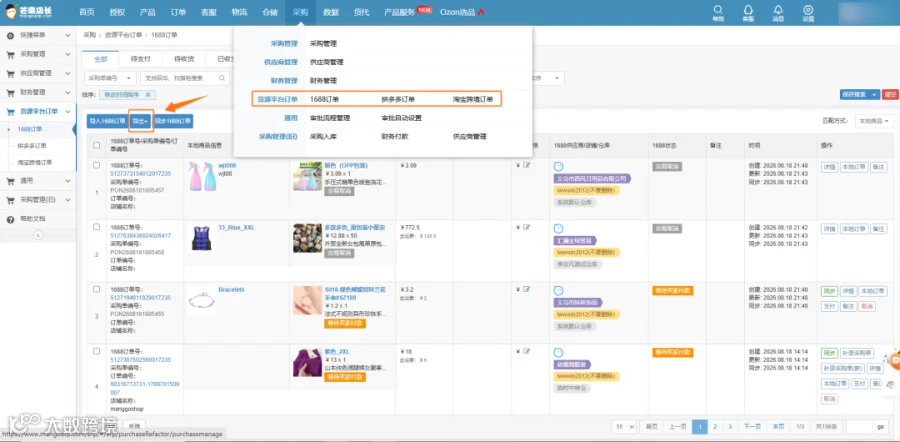The height and width of the screenshot is (442, 900).
Task: Go to page 2 in the pagination
Action: click(715, 427)
